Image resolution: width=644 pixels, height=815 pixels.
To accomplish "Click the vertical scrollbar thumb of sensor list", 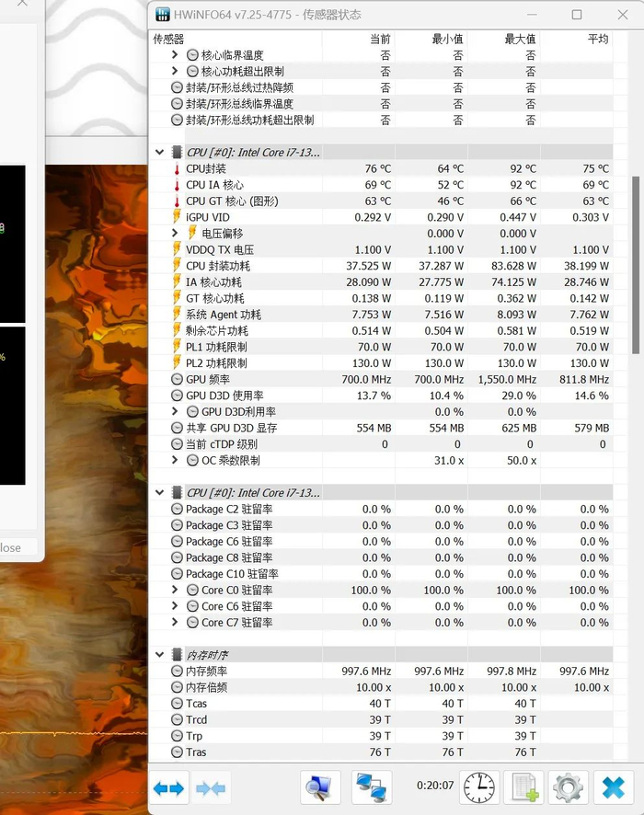I will pos(636,265).
